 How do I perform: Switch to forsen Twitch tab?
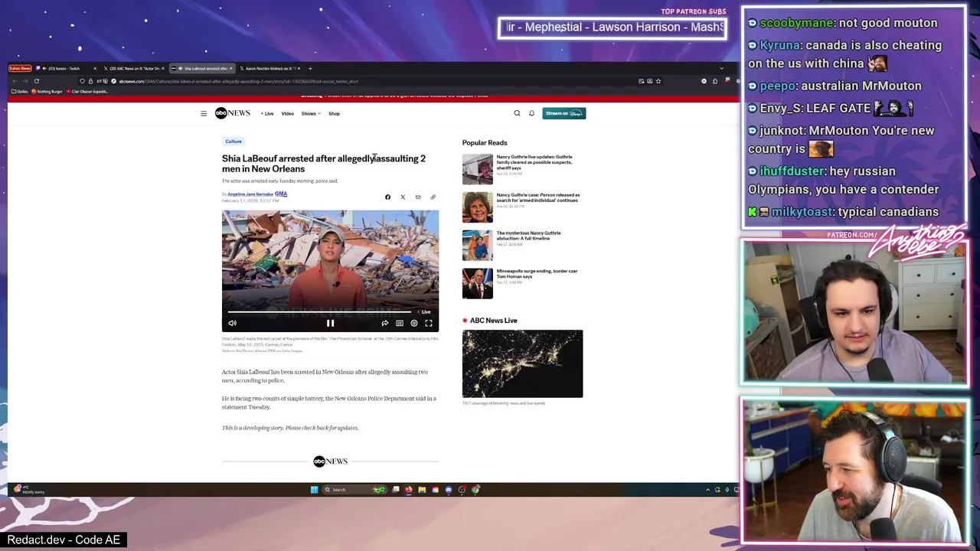(x=65, y=68)
